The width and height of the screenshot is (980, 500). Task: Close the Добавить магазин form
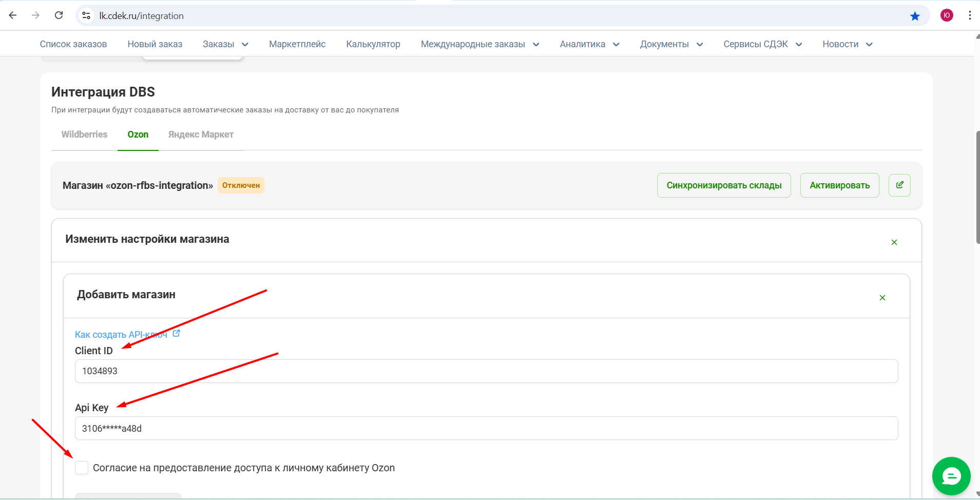pyautogui.click(x=882, y=298)
